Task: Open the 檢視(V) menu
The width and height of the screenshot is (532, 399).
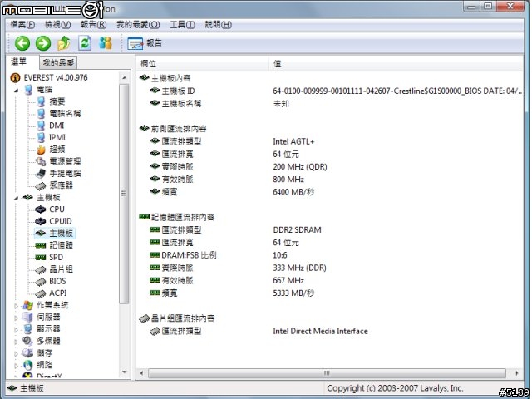Action: point(57,24)
